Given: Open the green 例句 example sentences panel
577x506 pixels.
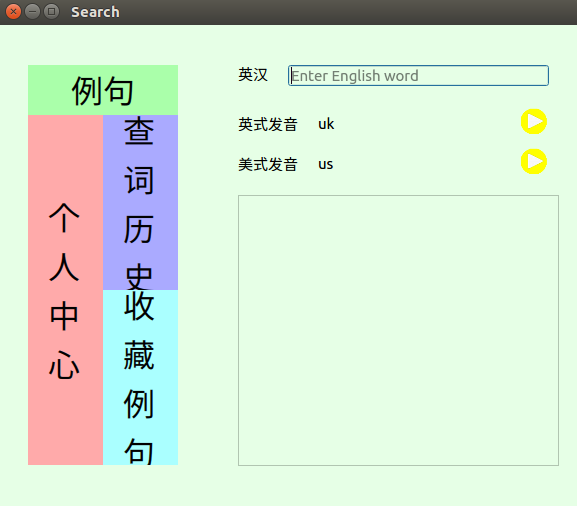Looking at the screenshot, I should tap(103, 90).
